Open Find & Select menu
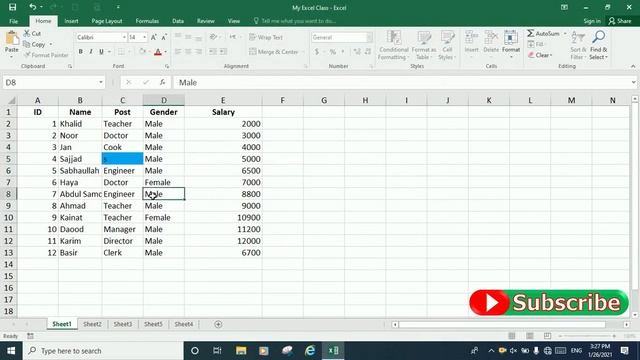Viewport: 640px width, 360px height. (598, 45)
